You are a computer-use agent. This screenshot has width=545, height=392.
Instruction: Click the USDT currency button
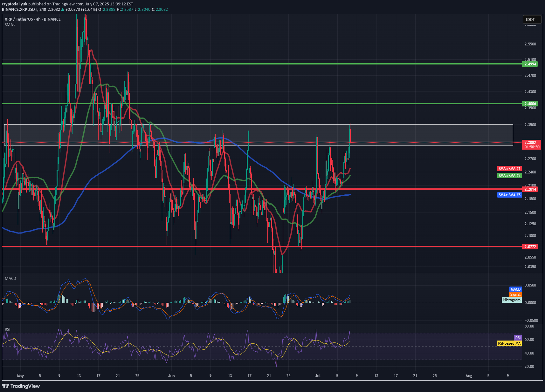(532, 19)
